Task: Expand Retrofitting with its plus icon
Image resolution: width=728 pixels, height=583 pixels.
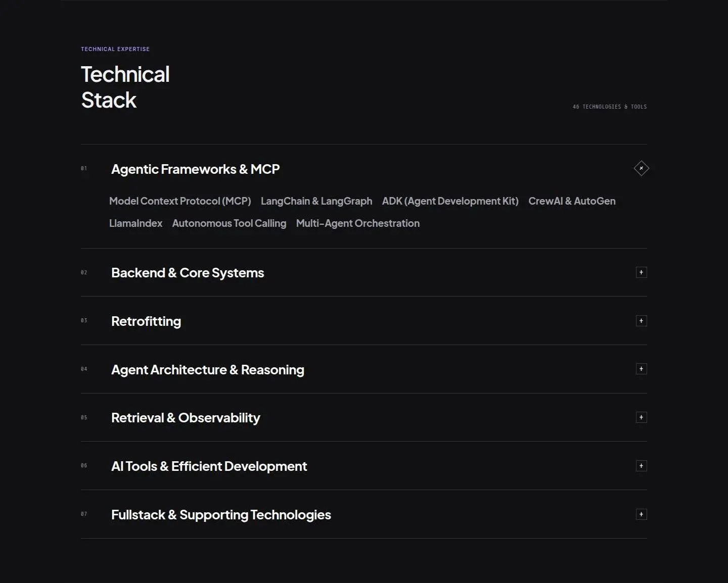Action: (641, 321)
